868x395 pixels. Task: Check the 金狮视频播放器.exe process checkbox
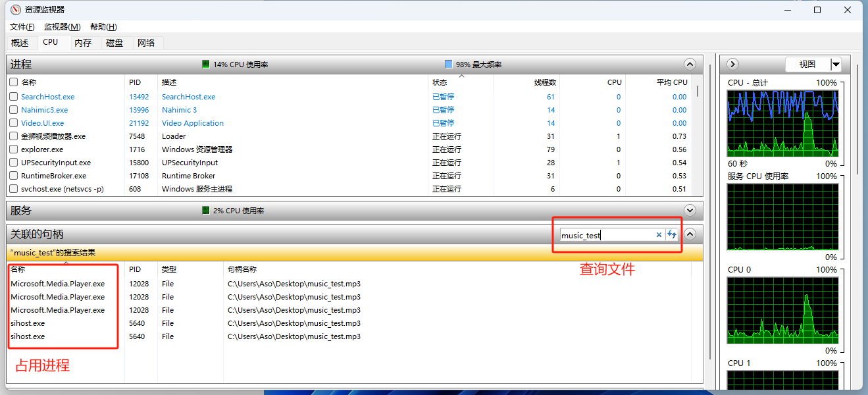pyautogui.click(x=13, y=136)
